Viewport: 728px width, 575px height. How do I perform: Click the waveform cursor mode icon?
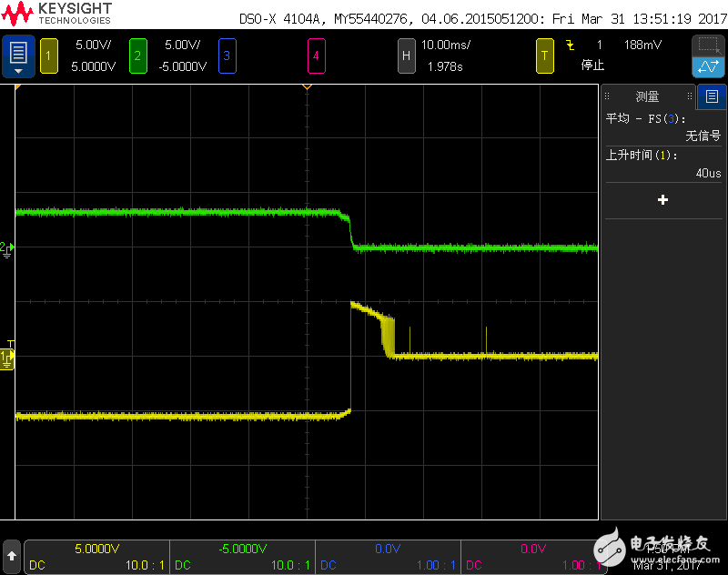708,66
